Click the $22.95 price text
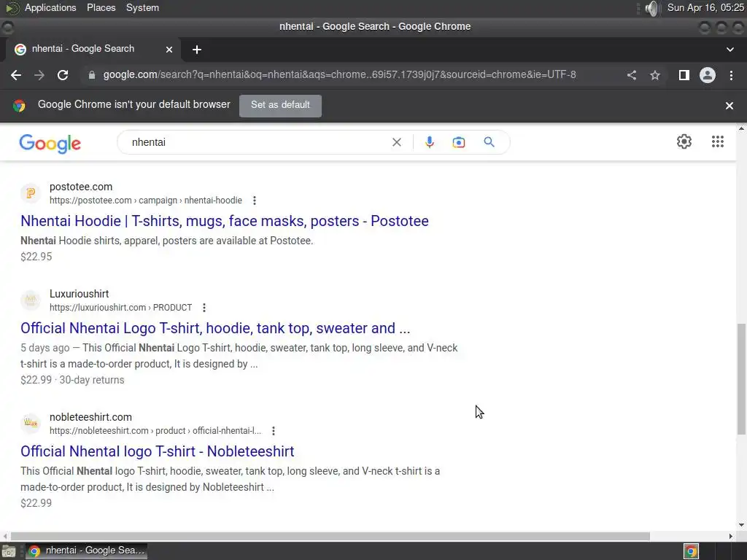 click(36, 257)
